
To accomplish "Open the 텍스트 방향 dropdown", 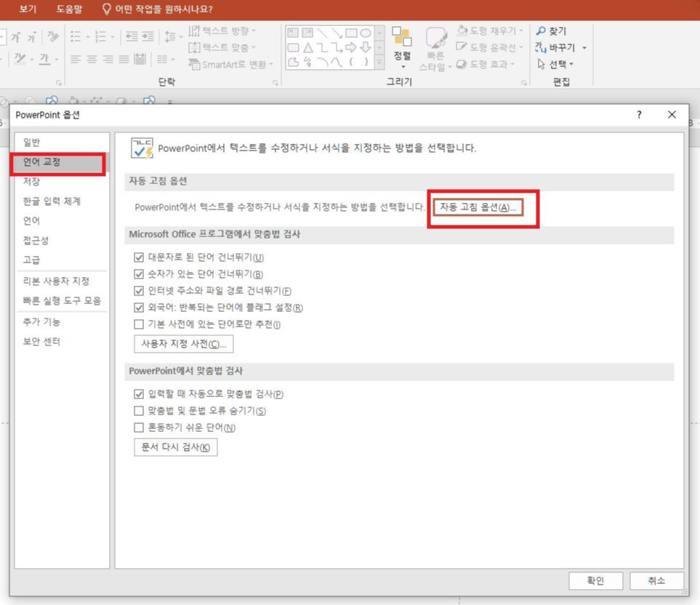I will tap(222, 31).
